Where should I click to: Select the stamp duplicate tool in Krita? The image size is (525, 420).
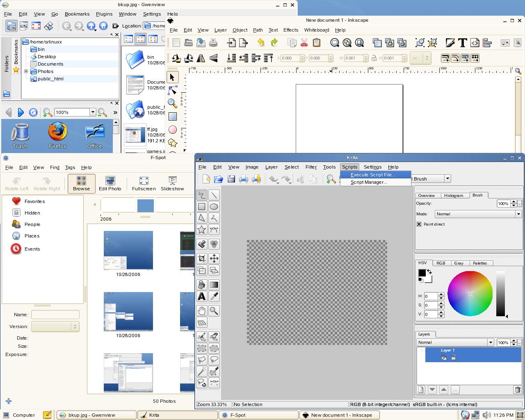[202, 244]
